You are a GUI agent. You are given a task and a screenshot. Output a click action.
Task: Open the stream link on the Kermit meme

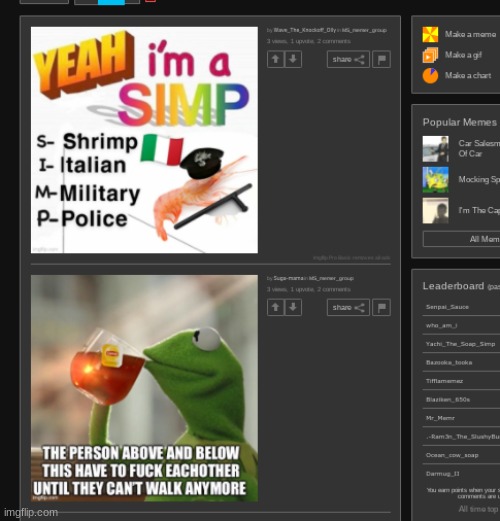click(331, 278)
